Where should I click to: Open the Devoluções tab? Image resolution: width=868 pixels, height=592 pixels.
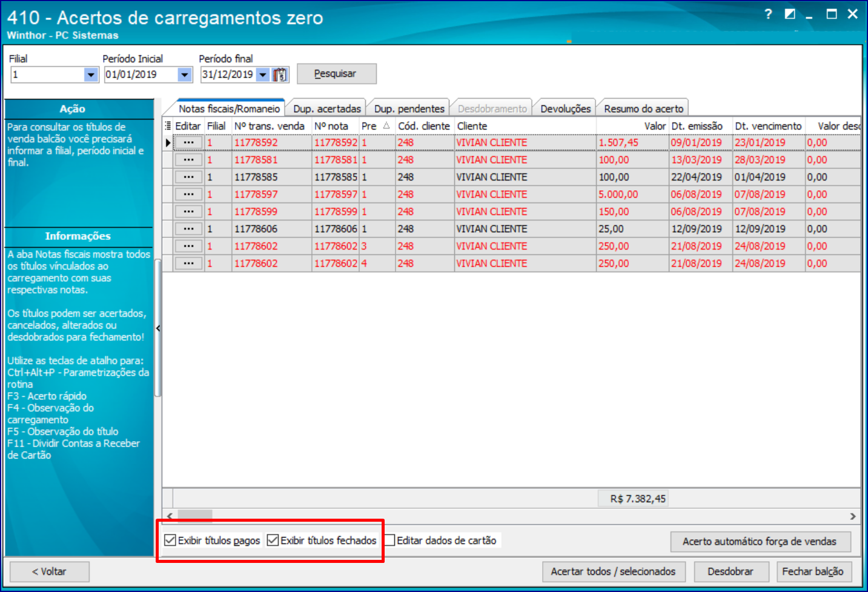pyautogui.click(x=566, y=108)
